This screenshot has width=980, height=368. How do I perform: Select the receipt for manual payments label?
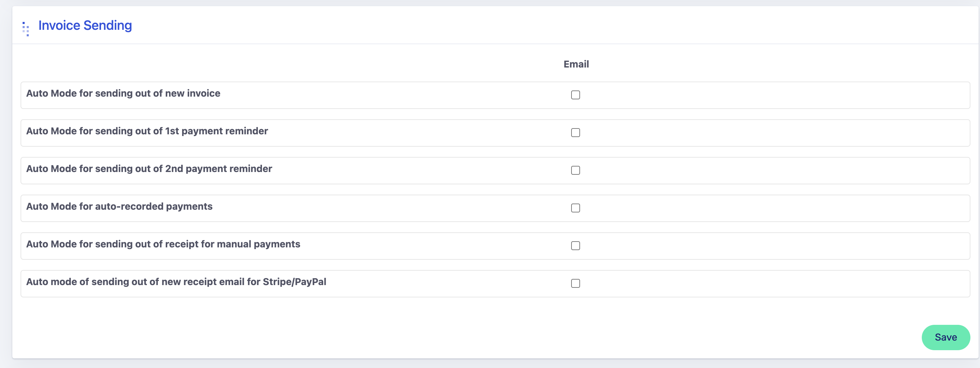tap(163, 244)
